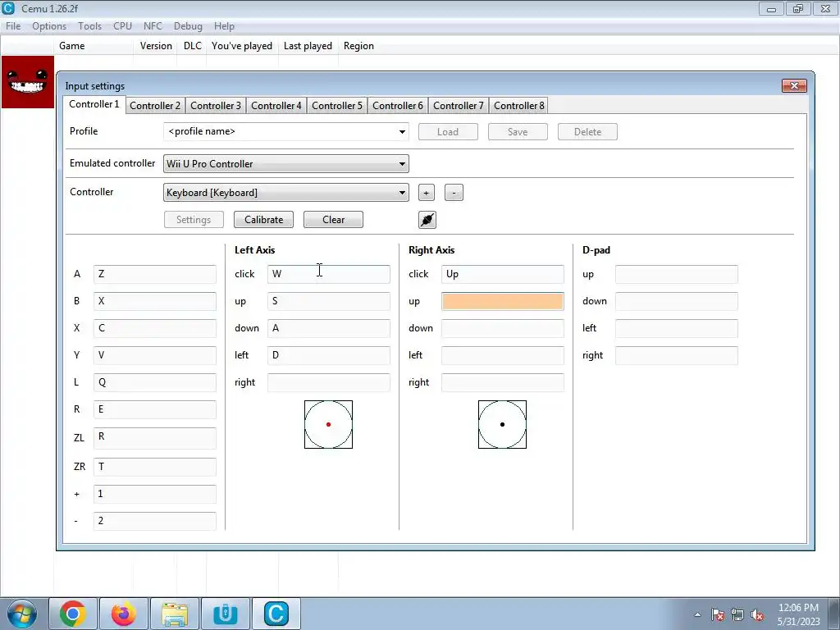This screenshot has height=630, width=840.
Task: Click the Calibrate button
Action: click(263, 220)
